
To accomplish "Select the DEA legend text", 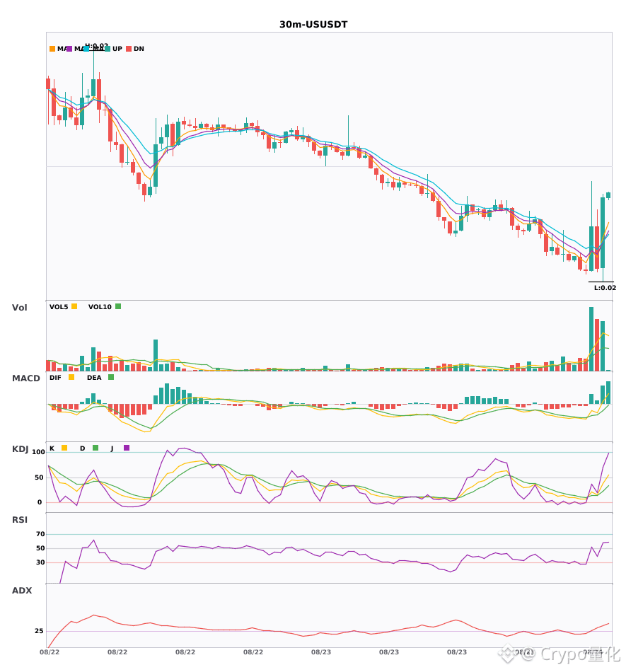I will (94, 378).
